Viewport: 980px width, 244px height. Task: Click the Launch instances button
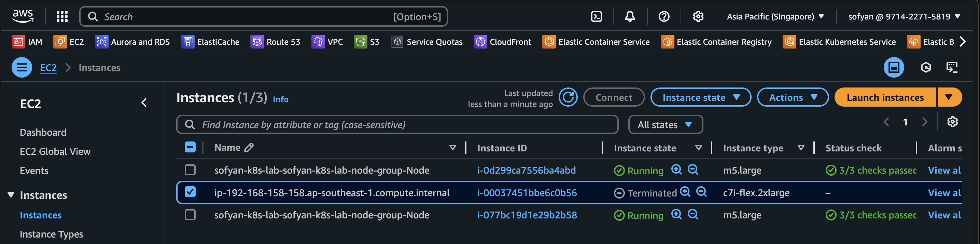pos(885,97)
